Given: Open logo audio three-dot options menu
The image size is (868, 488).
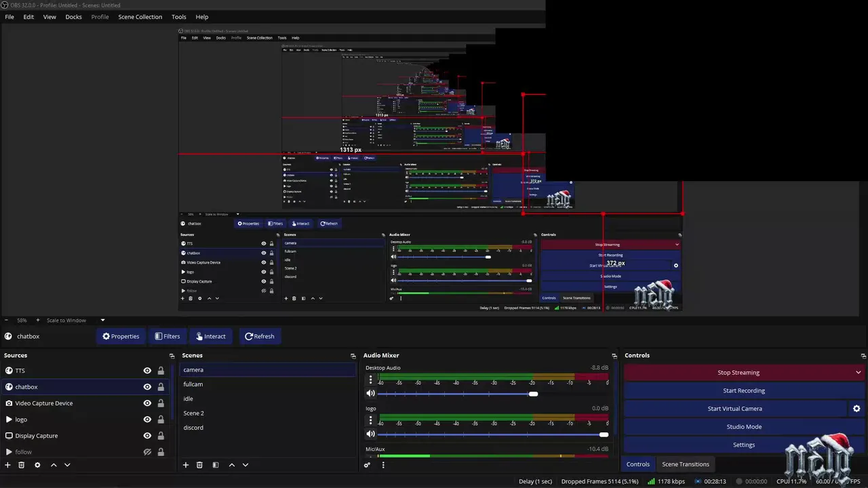Looking at the screenshot, I should coord(371,421).
